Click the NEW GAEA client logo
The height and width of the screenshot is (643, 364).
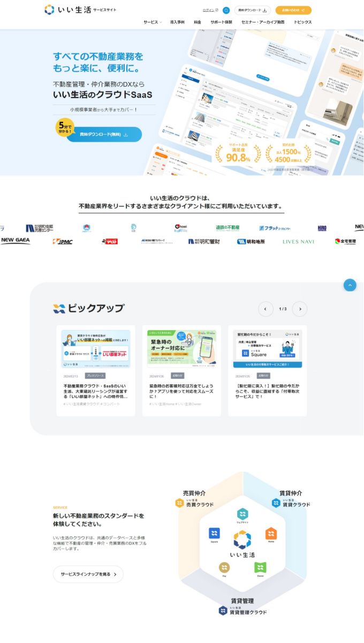pyautogui.click(x=16, y=241)
